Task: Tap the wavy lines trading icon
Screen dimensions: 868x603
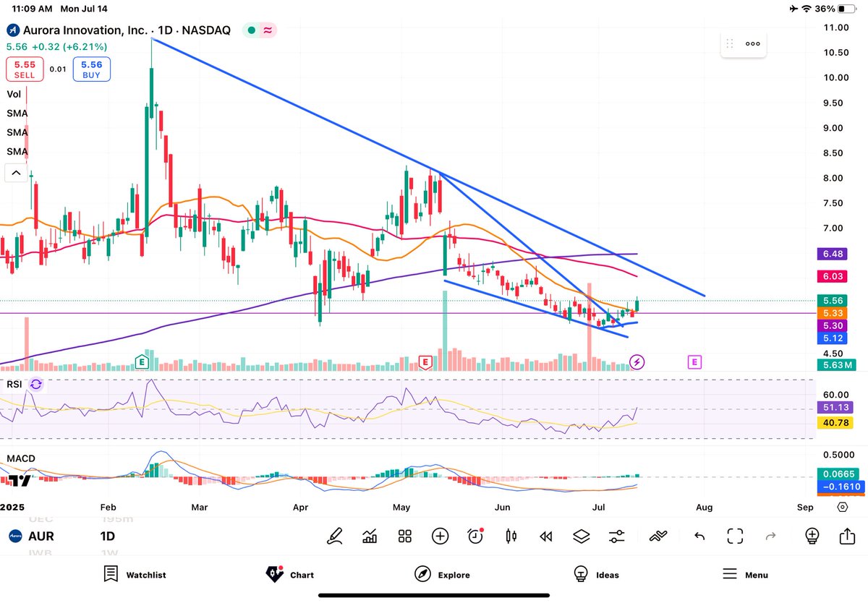Action: (658, 536)
